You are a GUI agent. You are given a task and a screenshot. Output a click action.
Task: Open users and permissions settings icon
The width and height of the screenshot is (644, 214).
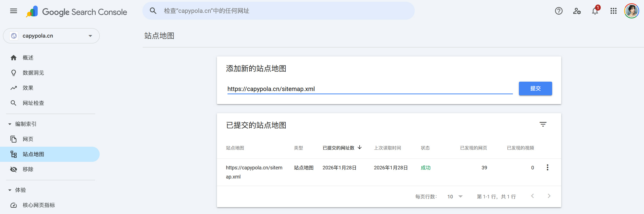pos(577,11)
